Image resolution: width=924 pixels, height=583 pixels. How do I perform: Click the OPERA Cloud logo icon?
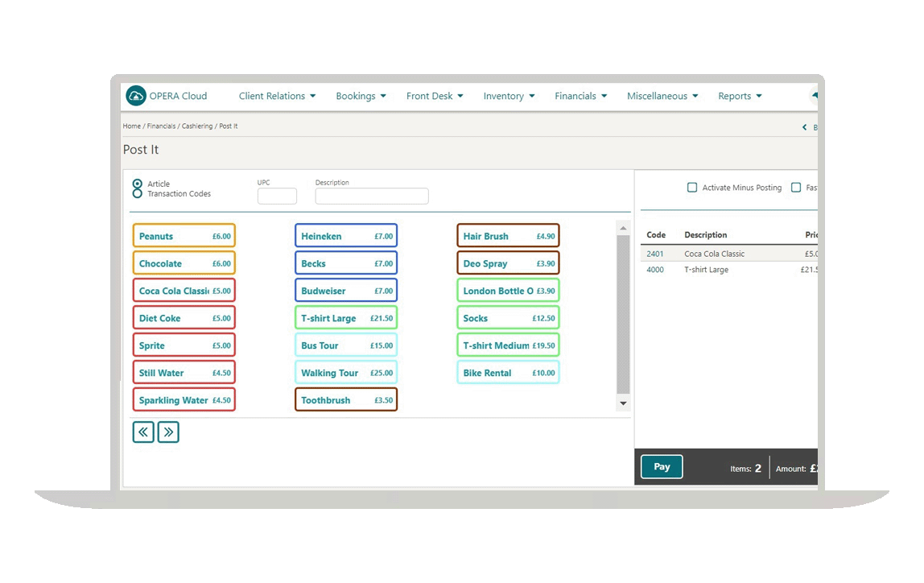tap(136, 96)
